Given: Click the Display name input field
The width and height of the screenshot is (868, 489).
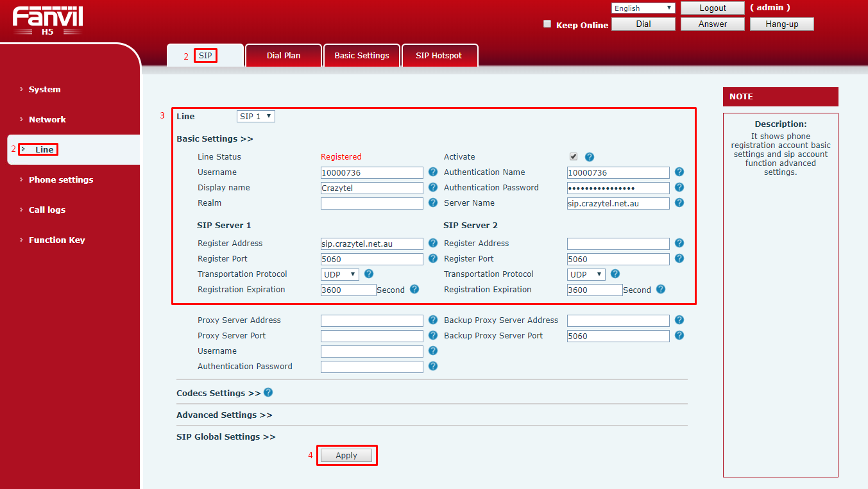Looking at the screenshot, I should pyautogui.click(x=371, y=188).
